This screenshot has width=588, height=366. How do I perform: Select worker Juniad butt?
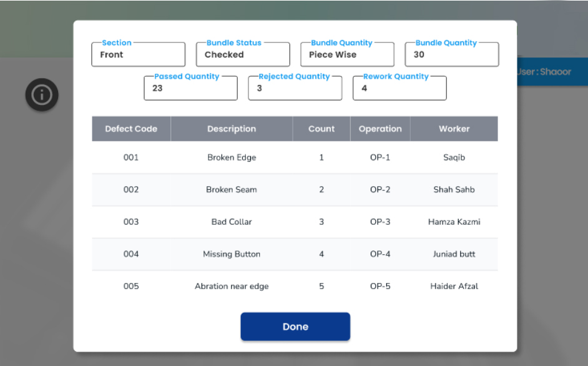point(454,254)
